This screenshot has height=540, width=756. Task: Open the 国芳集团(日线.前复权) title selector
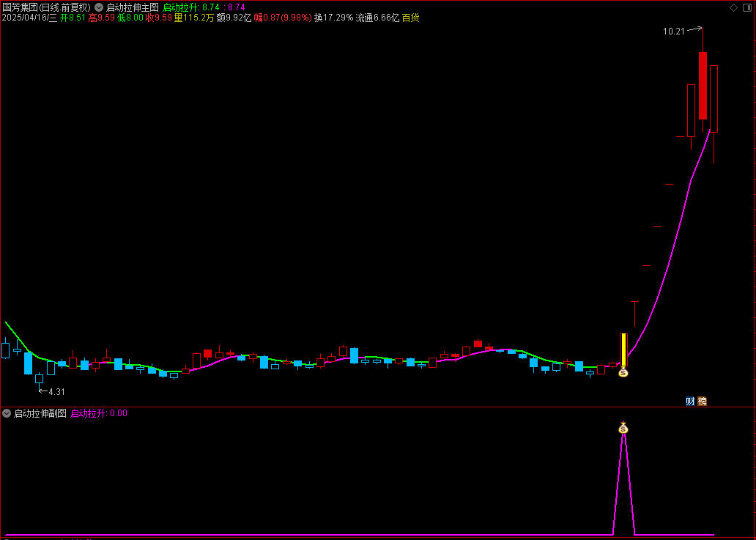46,7
